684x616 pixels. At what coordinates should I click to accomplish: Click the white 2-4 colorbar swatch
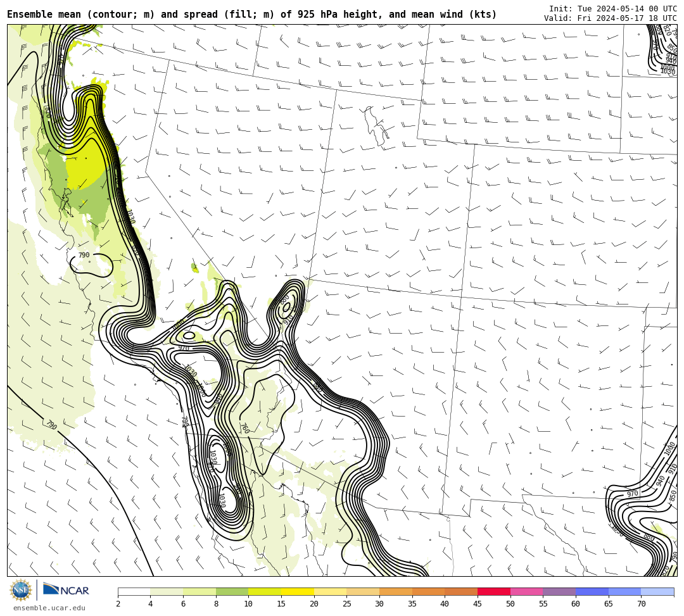pos(134,591)
